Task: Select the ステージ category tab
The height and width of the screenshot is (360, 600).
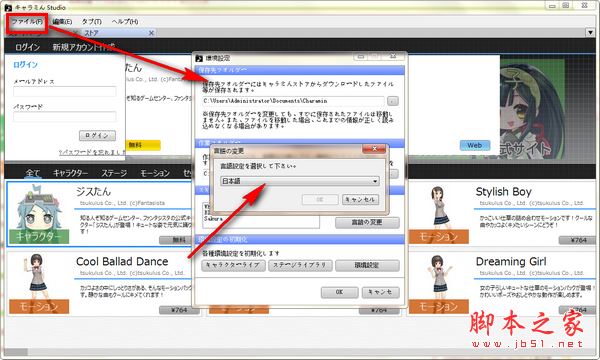Action: point(114,173)
